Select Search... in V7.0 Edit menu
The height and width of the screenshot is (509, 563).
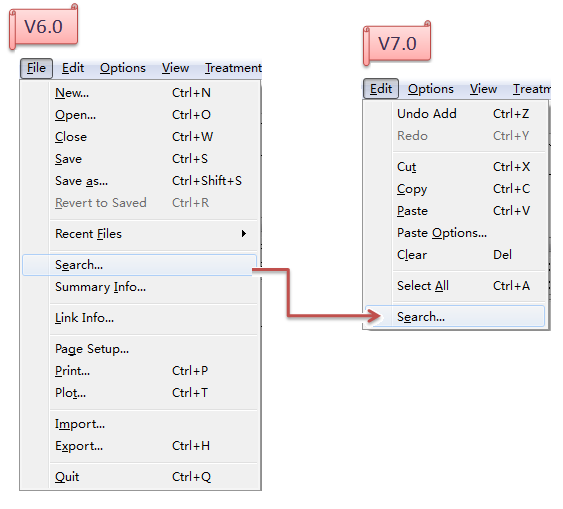tap(455, 317)
